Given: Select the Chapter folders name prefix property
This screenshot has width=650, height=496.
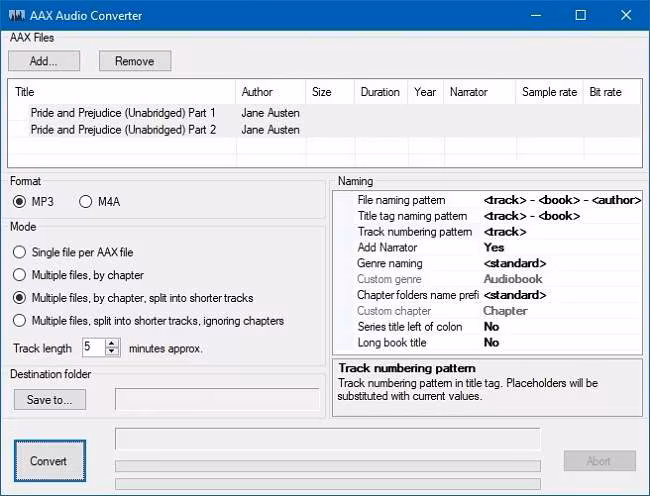Looking at the screenshot, I should click(x=418, y=295).
